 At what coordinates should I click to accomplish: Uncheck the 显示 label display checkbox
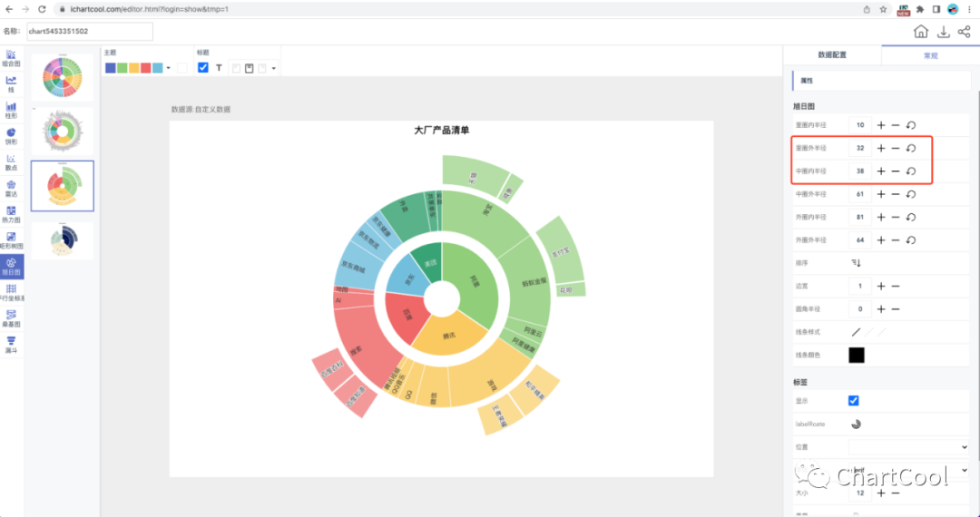coord(853,401)
